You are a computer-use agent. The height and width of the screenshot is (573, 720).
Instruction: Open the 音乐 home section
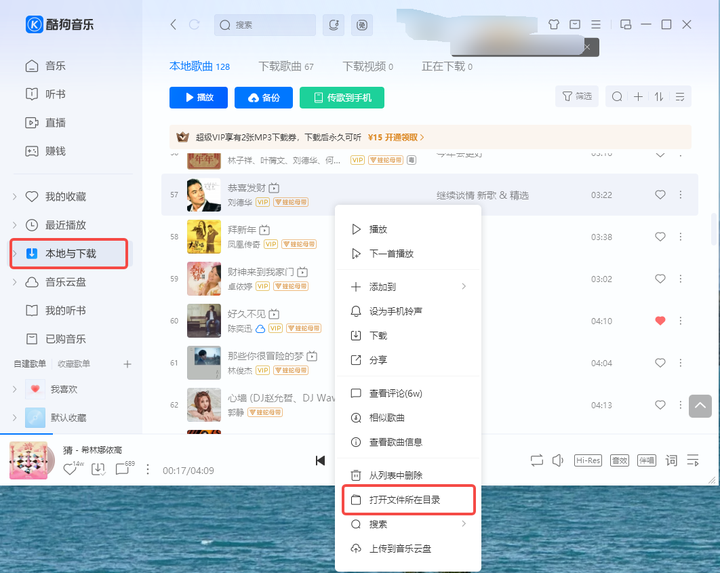point(45,66)
